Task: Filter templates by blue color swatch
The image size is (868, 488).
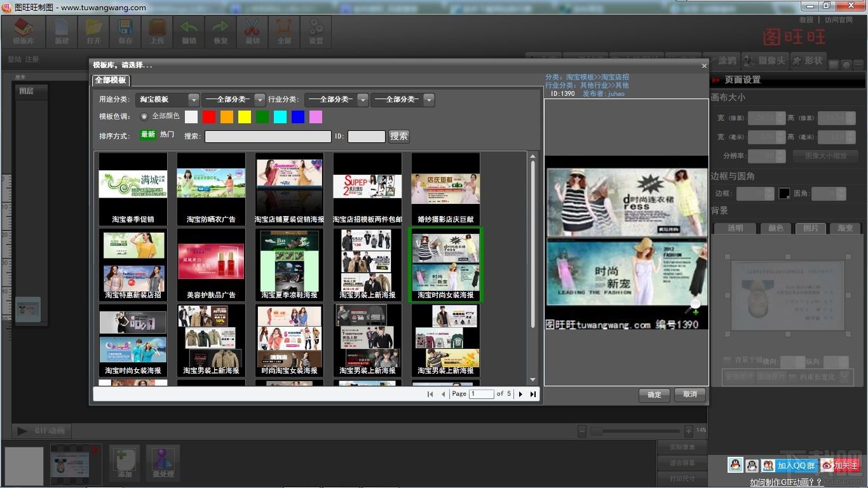Action: [298, 117]
